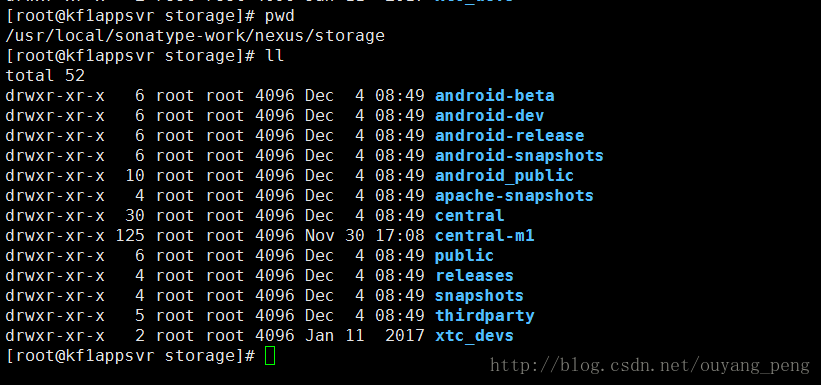Click the android-beta directory name

coord(494,96)
